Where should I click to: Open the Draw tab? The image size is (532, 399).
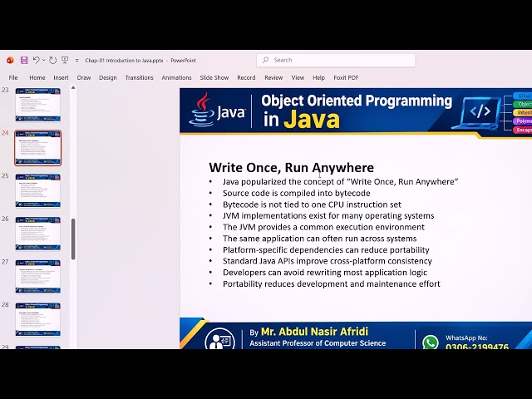(x=84, y=77)
